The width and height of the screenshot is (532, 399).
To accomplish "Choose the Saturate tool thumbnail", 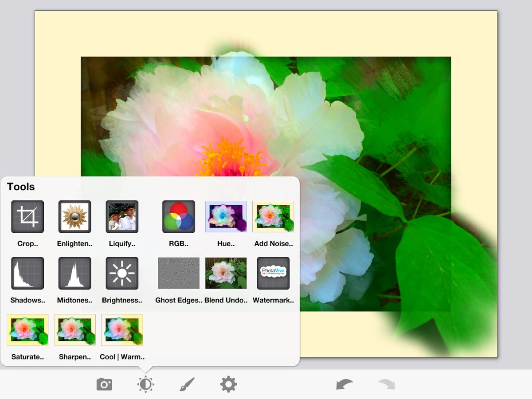I will click(x=27, y=330).
